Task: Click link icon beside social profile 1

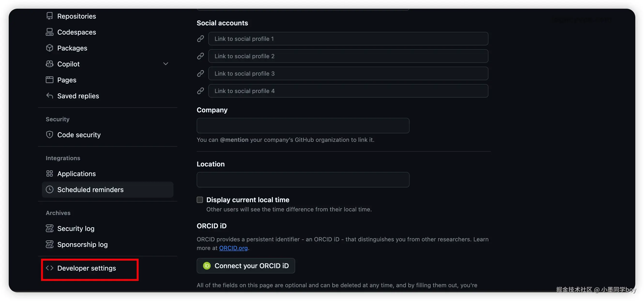Action: click(201, 39)
